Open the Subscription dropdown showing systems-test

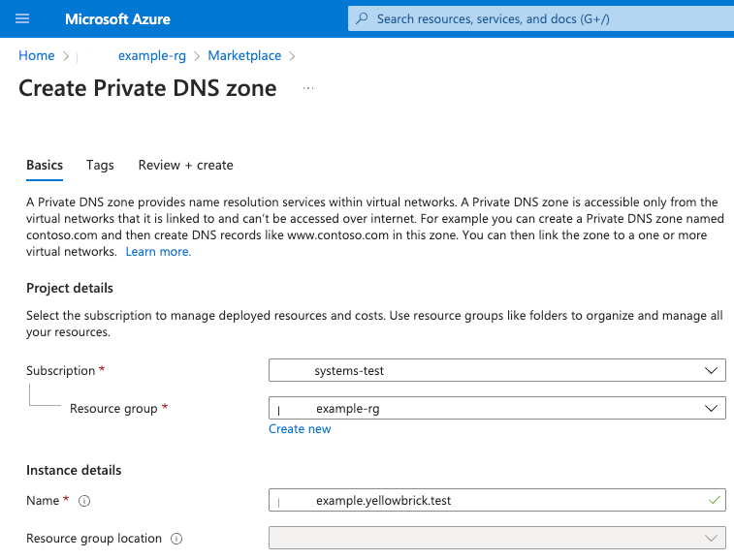pos(497,370)
